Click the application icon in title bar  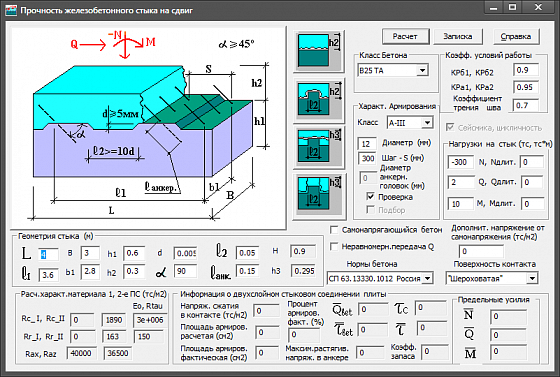(x=11, y=10)
